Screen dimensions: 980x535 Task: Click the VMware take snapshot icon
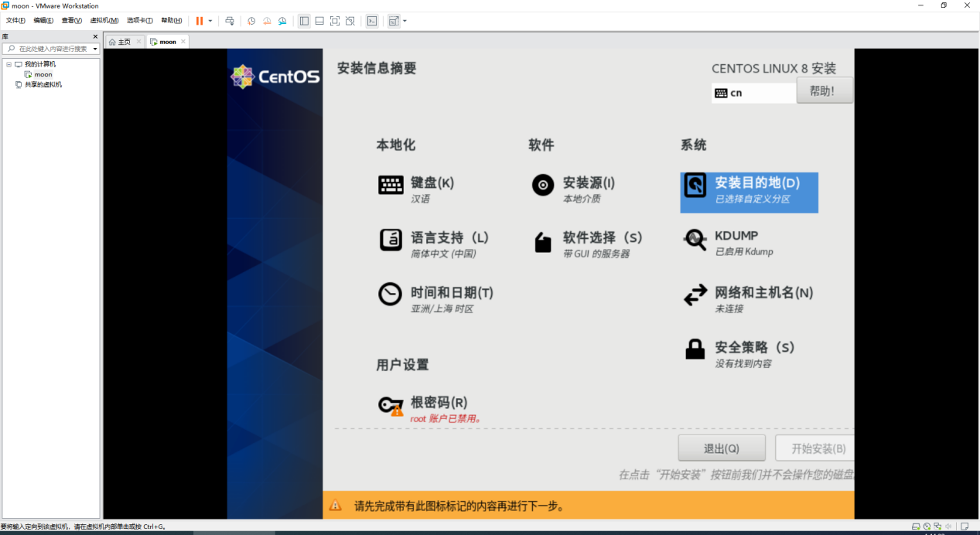(x=251, y=21)
